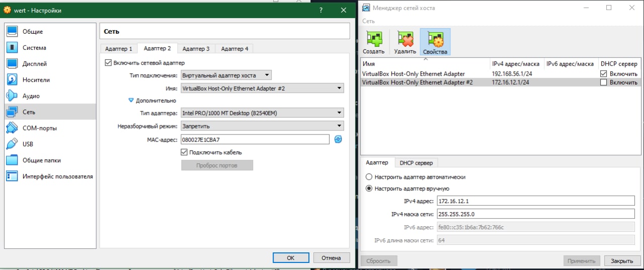Switch to Адаптер 3 tab
The image size is (644, 270).
tap(196, 49)
